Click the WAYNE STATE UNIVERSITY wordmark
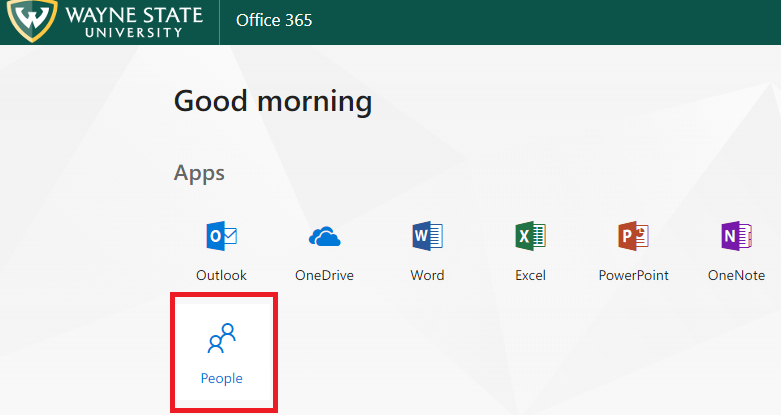 coord(134,22)
